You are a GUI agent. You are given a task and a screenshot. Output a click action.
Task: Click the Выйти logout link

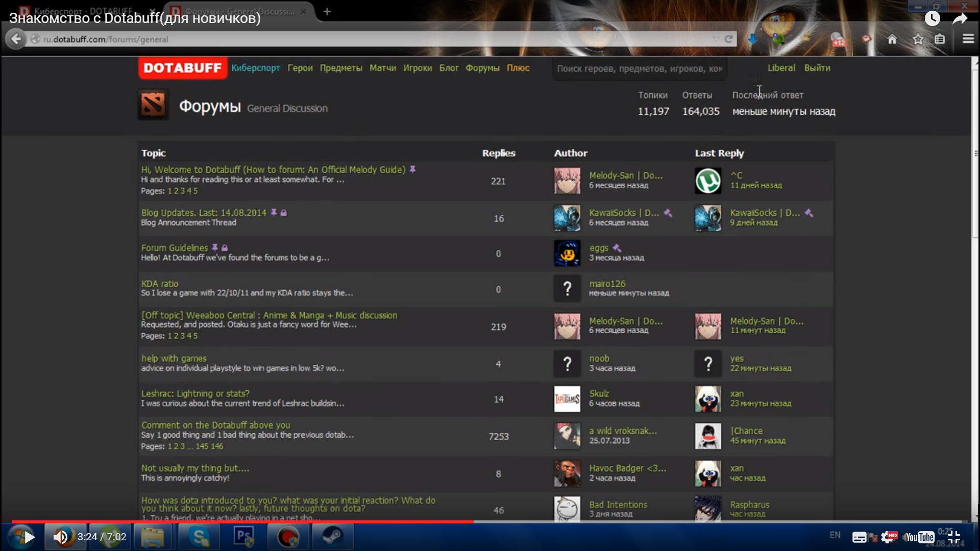coord(817,68)
